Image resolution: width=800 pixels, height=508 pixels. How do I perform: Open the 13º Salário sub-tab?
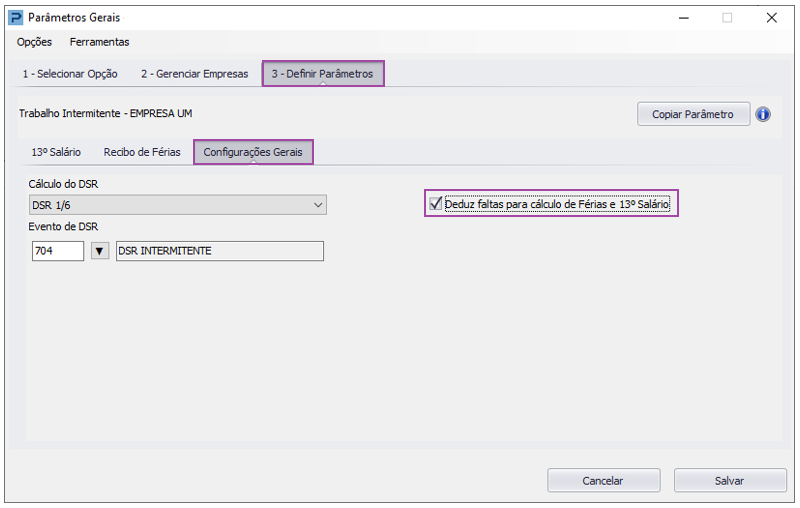(x=56, y=152)
